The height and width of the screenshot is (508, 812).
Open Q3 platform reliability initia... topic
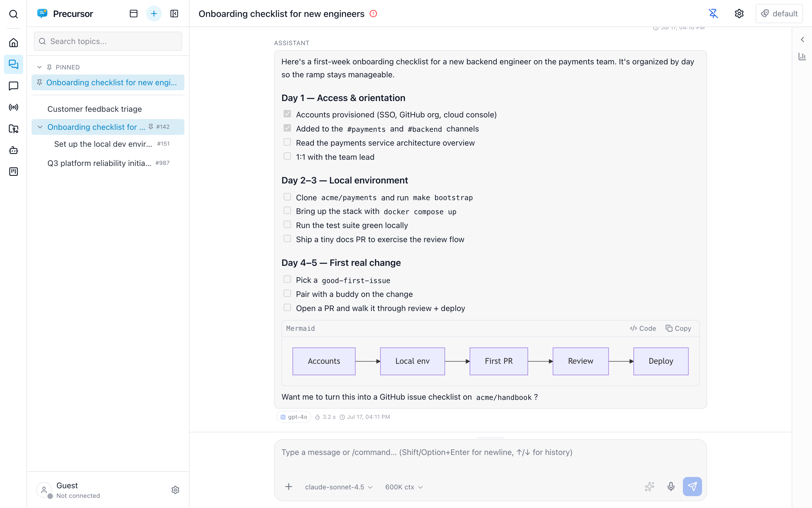[x=108, y=163]
